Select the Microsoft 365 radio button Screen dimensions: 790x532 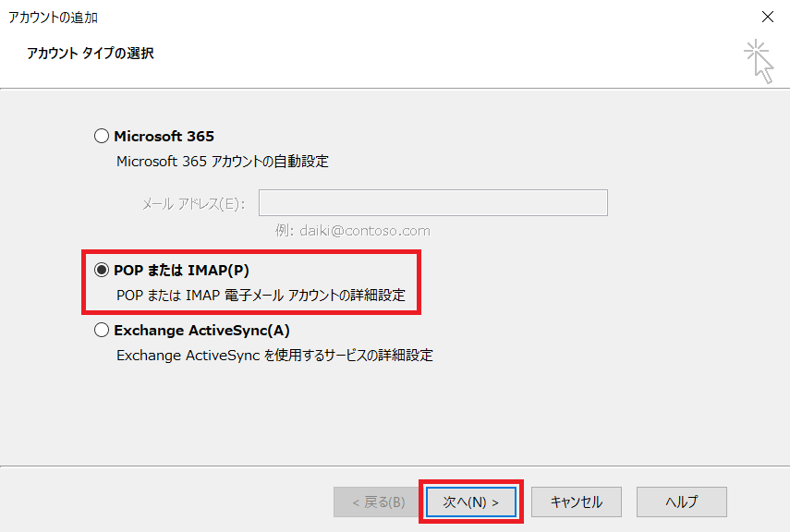(x=102, y=137)
